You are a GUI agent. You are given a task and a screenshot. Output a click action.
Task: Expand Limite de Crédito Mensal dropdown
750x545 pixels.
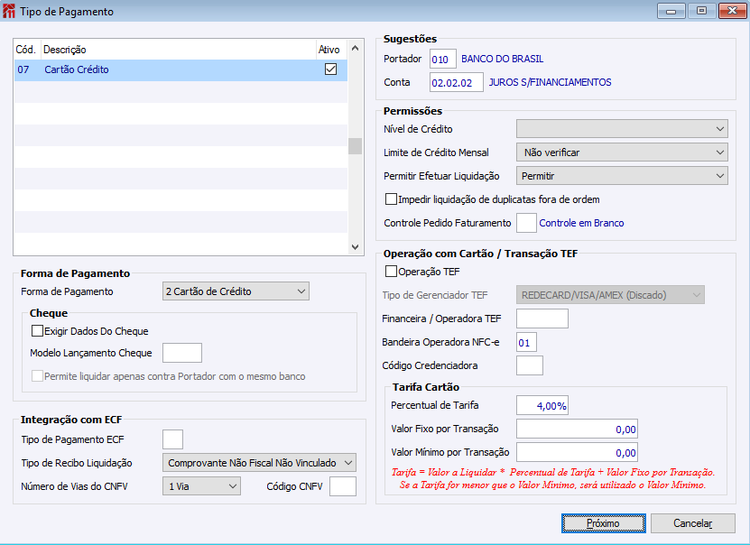[x=622, y=152]
